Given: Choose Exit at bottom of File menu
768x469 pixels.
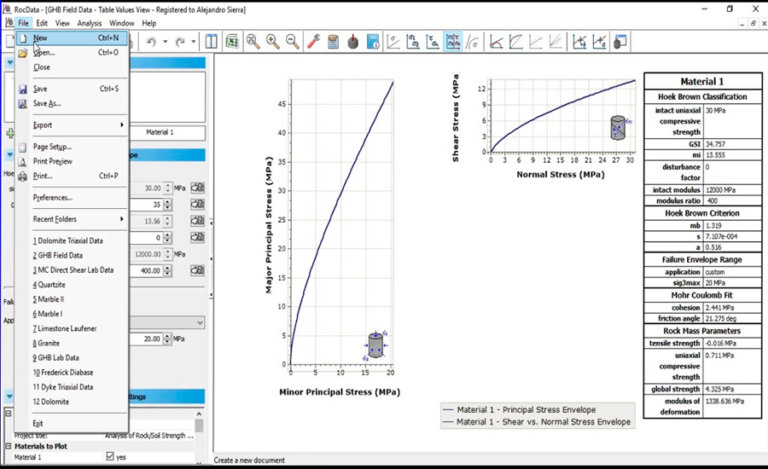Looking at the screenshot, I should point(72,423).
